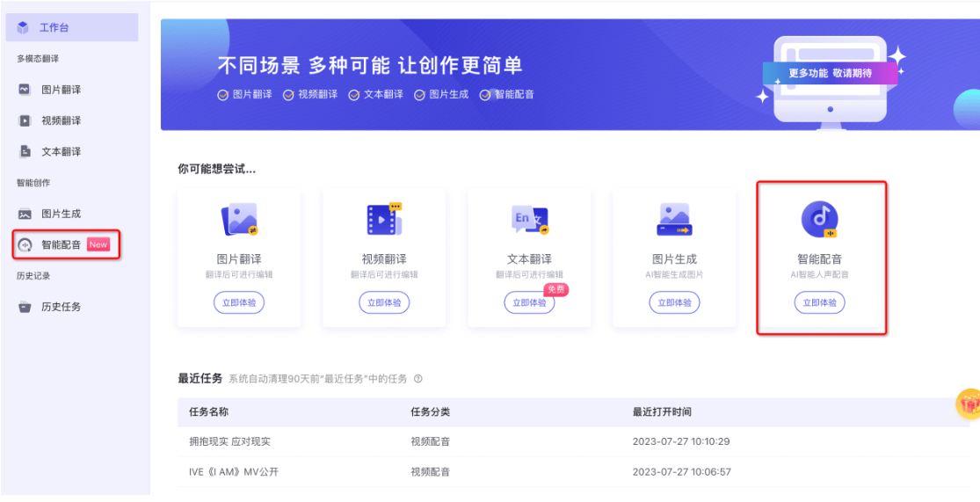Screen dimensions: 980x502
Task: Click the 智能配音 card title text
Action: coord(819,259)
